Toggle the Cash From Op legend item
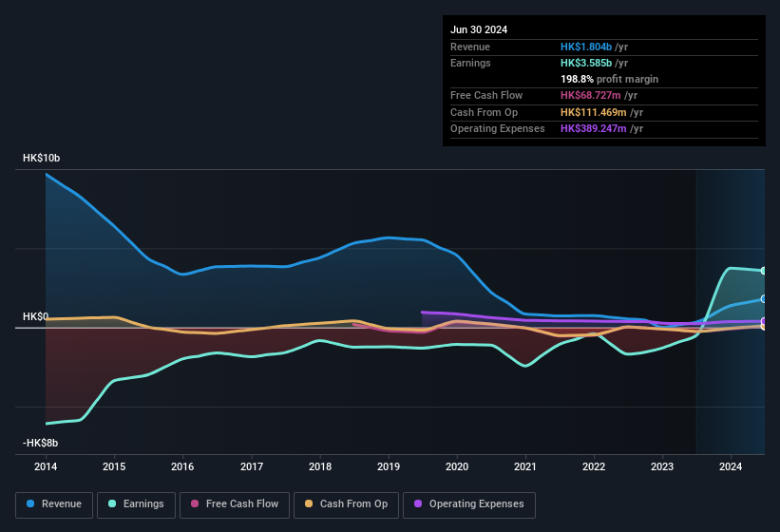The image size is (780, 532). [x=346, y=504]
